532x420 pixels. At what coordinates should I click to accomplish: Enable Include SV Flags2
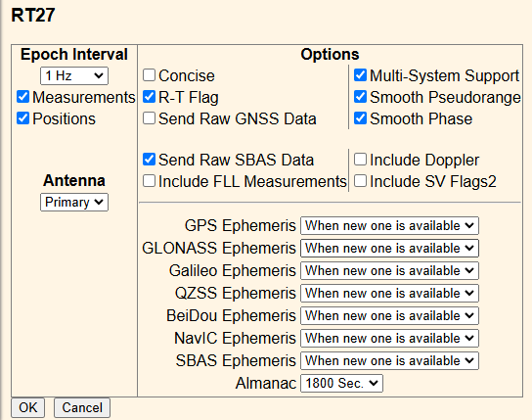pos(360,181)
